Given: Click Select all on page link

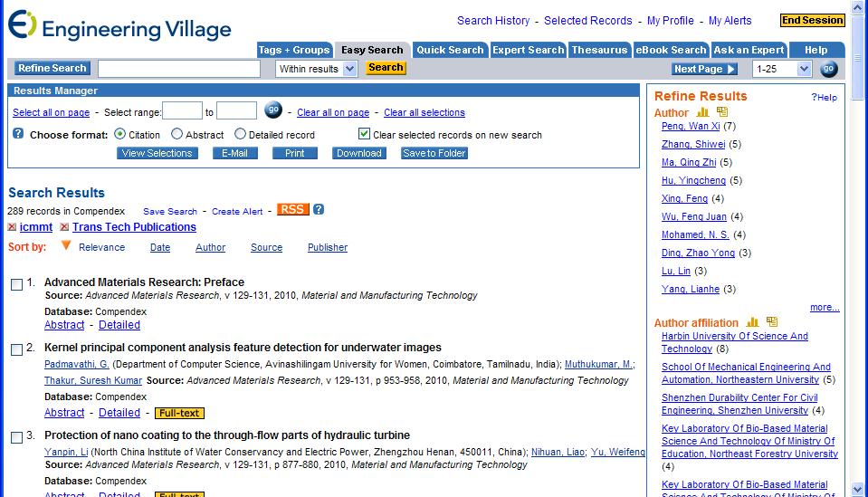Looking at the screenshot, I should coord(51,112).
